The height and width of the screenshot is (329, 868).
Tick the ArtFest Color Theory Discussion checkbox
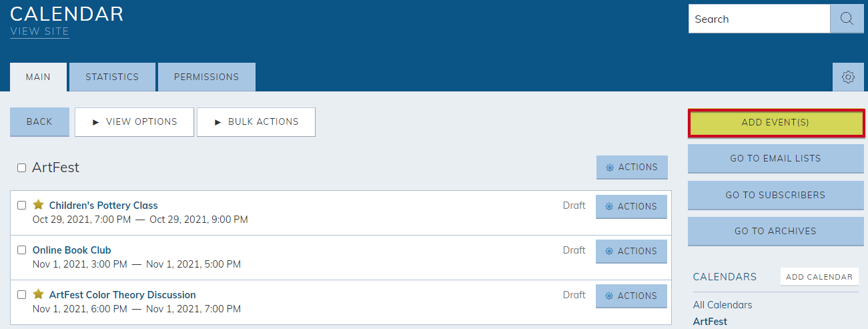tap(21, 295)
